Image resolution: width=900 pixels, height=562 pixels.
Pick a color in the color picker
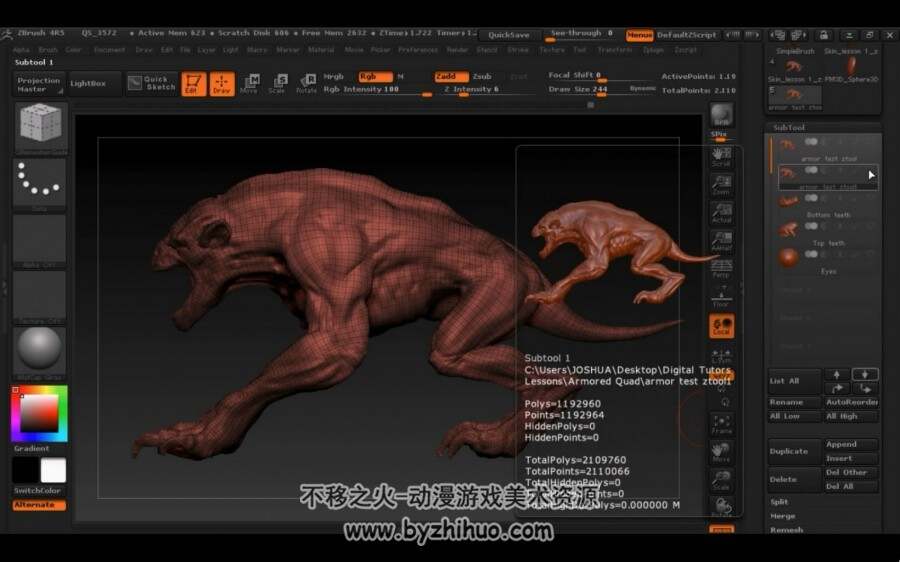coord(39,413)
